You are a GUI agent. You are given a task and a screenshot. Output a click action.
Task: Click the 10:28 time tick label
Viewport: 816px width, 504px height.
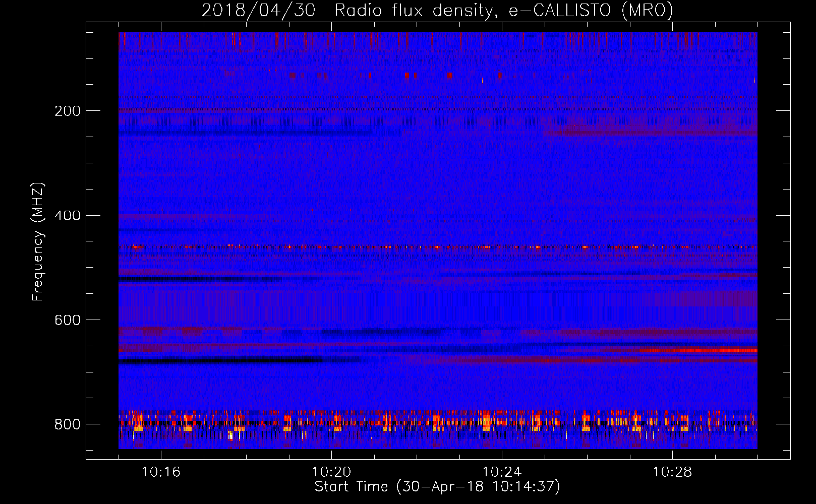click(x=672, y=472)
